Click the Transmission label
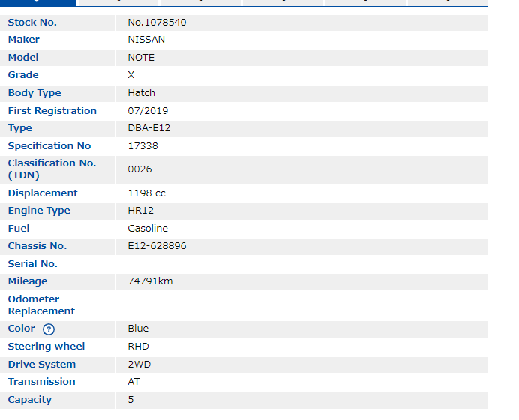 (41, 382)
